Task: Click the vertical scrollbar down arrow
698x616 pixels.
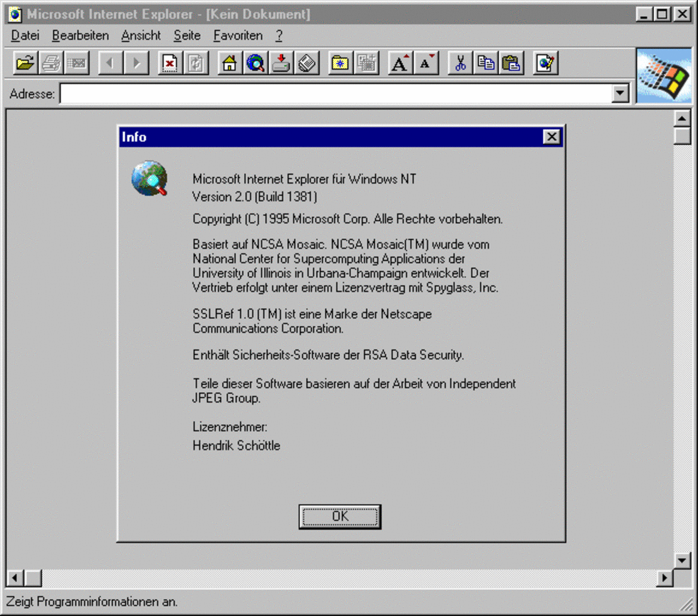Action: pos(682,561)
